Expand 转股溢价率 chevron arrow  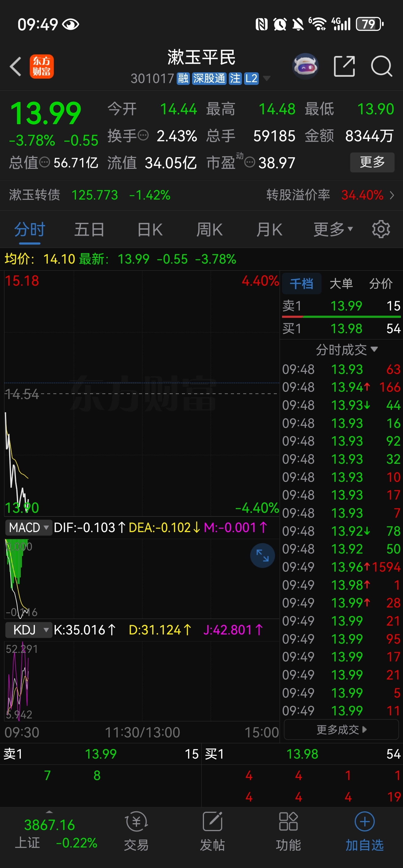point(392,195)
